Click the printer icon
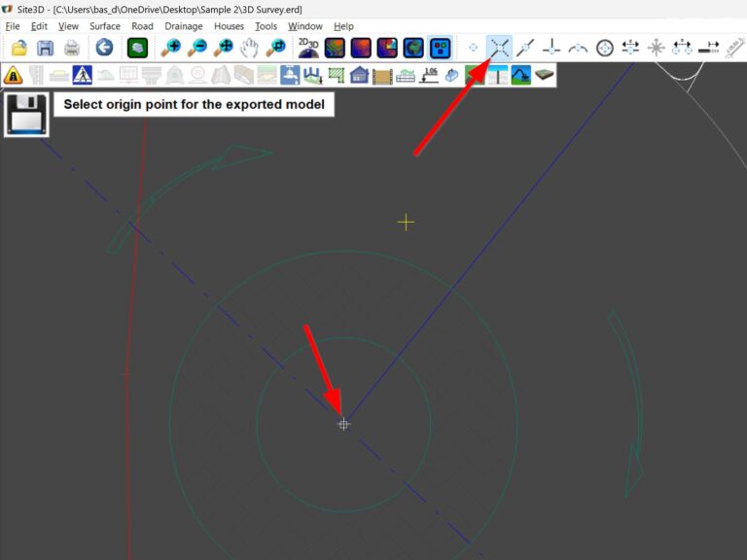This screenshot has width=747, height=560. (x=72, y=48)
